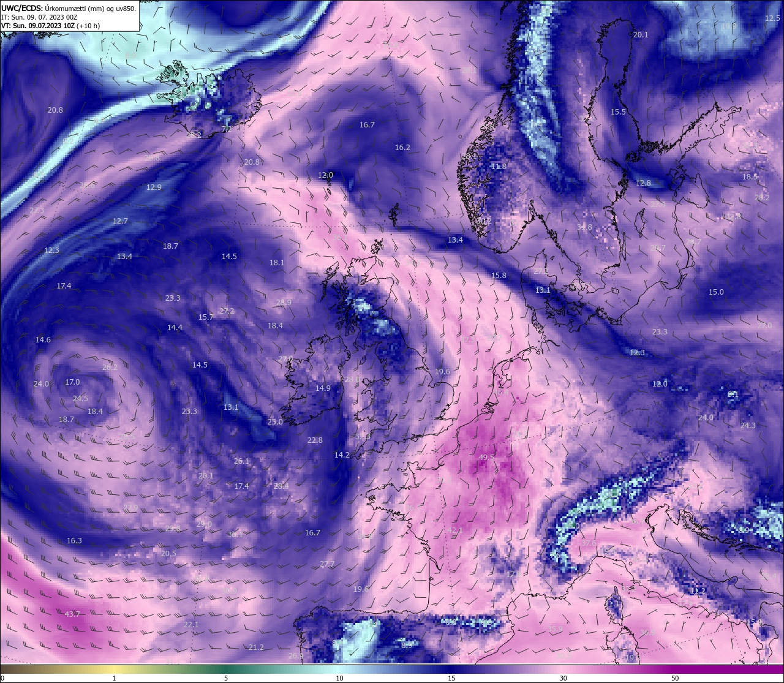This screenshot has height=683, width=784.
Task: Click the chart title 'UWC/ECDS: Úrkomumætti (mm) og uv850.'
Action: point(69,9)
